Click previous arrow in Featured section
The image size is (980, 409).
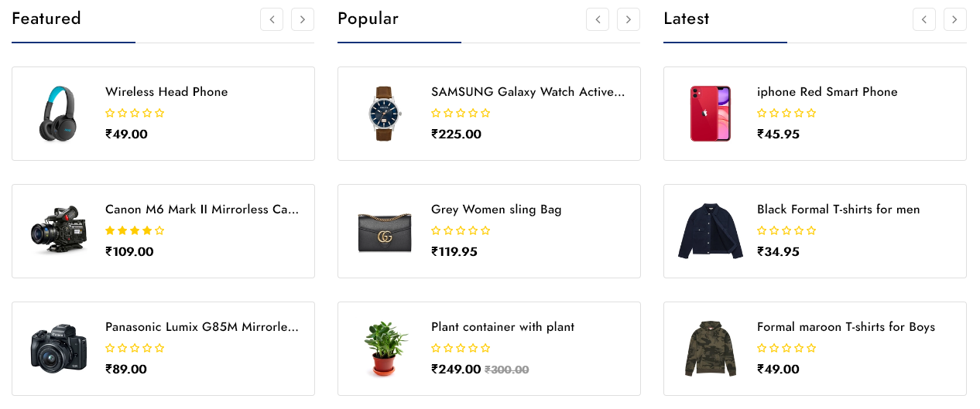pyautogui.click(x=272, y=19)
